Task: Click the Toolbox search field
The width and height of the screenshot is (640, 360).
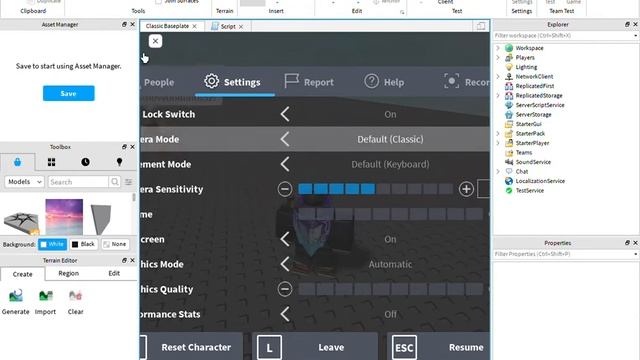Action: pyautogui.click(x=78, y=182)
